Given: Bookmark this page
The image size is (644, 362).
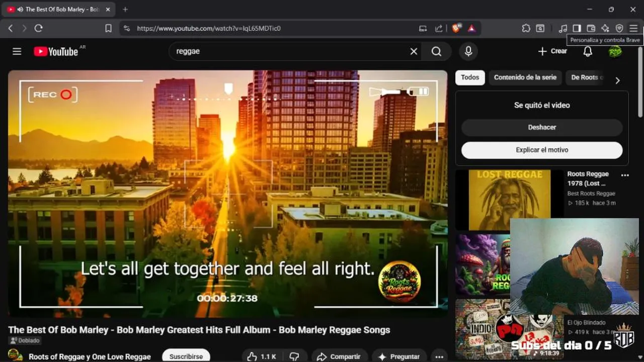Looking at the screenshot, I should pos(108,29).
